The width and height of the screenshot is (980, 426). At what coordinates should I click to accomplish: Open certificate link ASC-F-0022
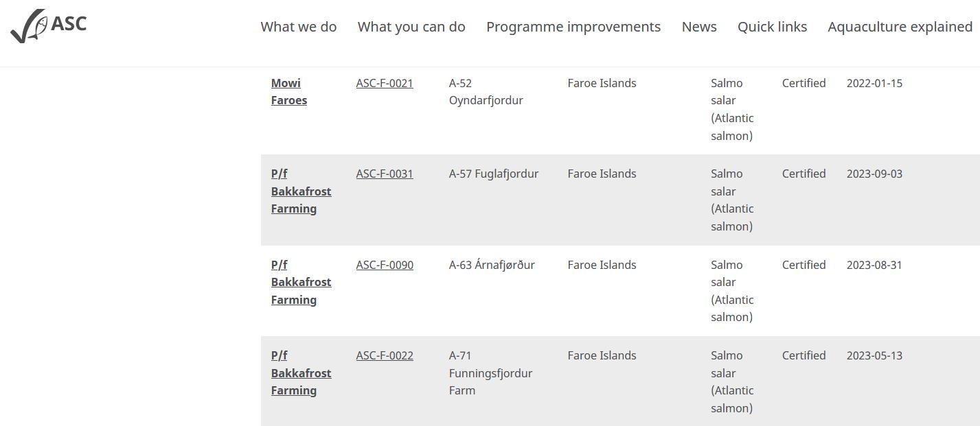click(x=385, y=356)
